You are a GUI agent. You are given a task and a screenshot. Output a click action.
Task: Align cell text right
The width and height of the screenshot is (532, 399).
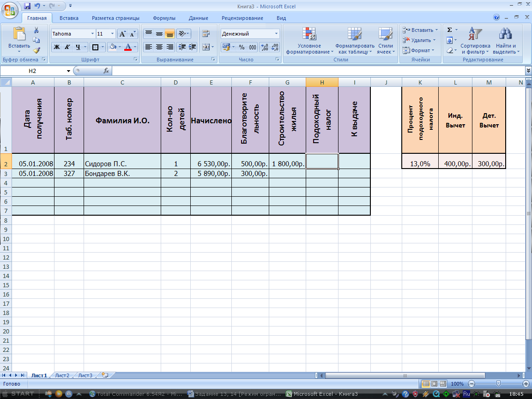pyautogui.click(x=169, y=47)
